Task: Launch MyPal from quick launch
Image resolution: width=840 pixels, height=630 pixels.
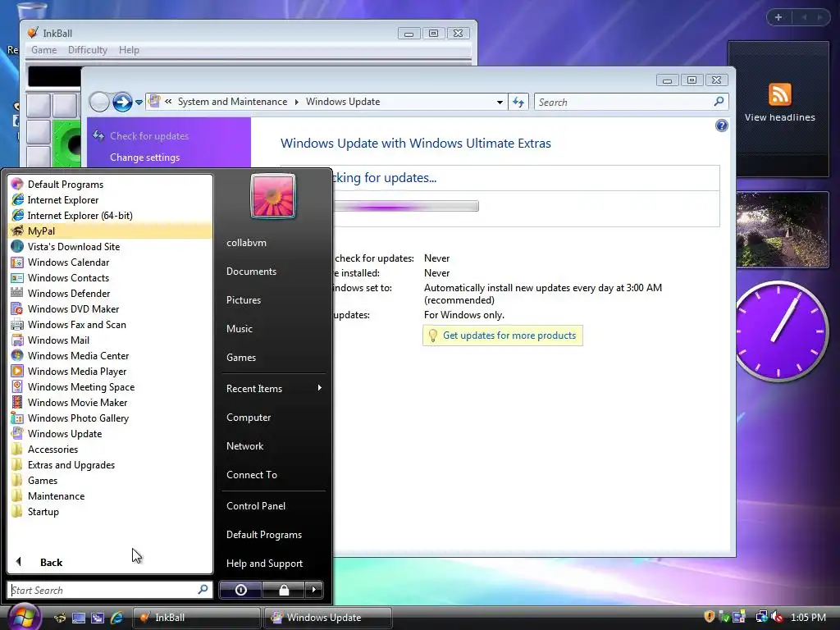Action: (60, 618)
